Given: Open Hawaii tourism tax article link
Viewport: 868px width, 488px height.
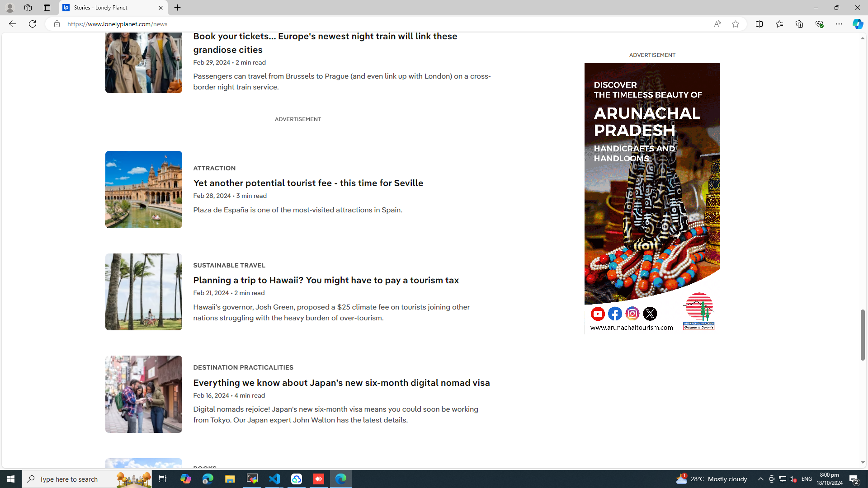Looking at the screenshot, I should [325, 280].
